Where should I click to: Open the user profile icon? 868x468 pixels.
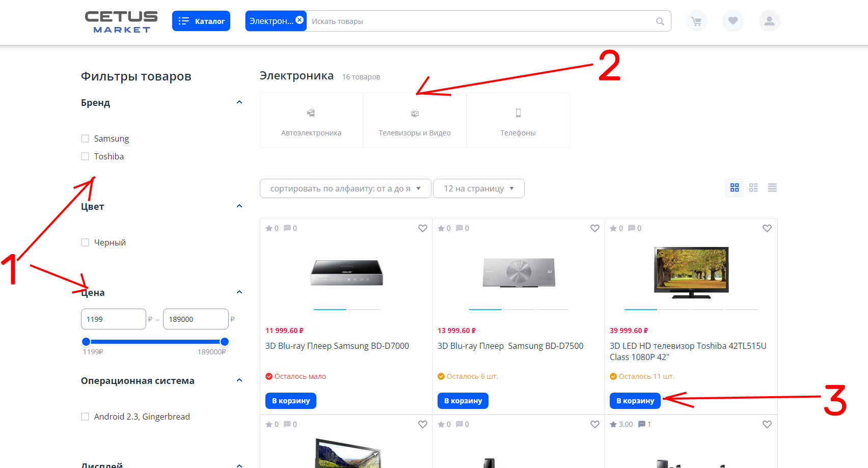coord(769,21)
